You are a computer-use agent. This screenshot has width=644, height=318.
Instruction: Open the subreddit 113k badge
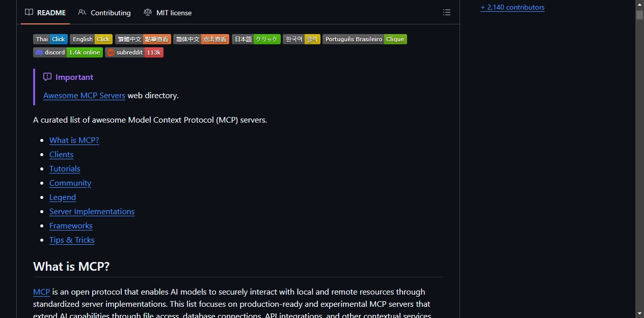134,52
